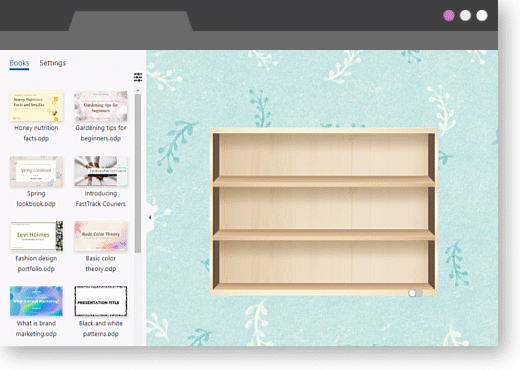520x370 pixels.
Task: Open Black and white patterns.odp thumbnail
Action: pyautogui.click(x=101, y=301)
